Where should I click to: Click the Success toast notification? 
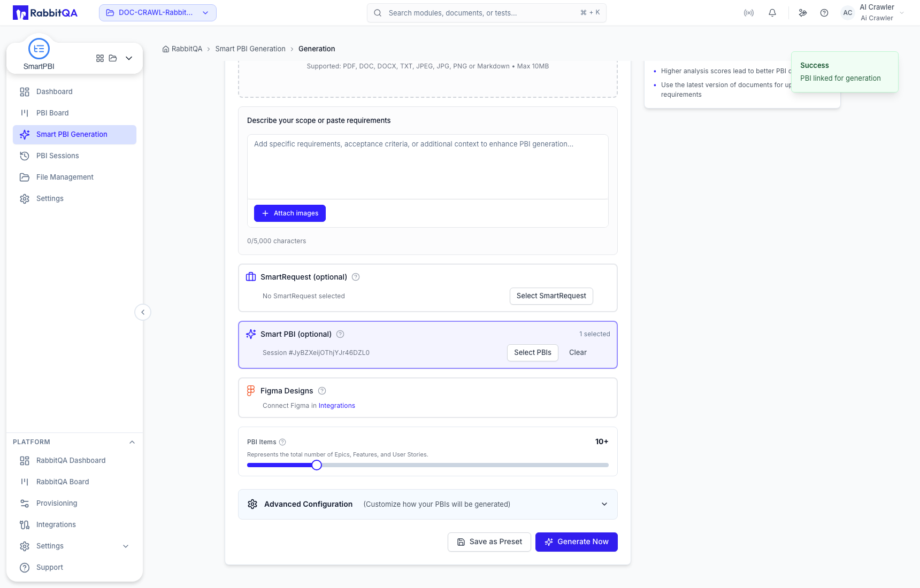(x=845, y=72)
